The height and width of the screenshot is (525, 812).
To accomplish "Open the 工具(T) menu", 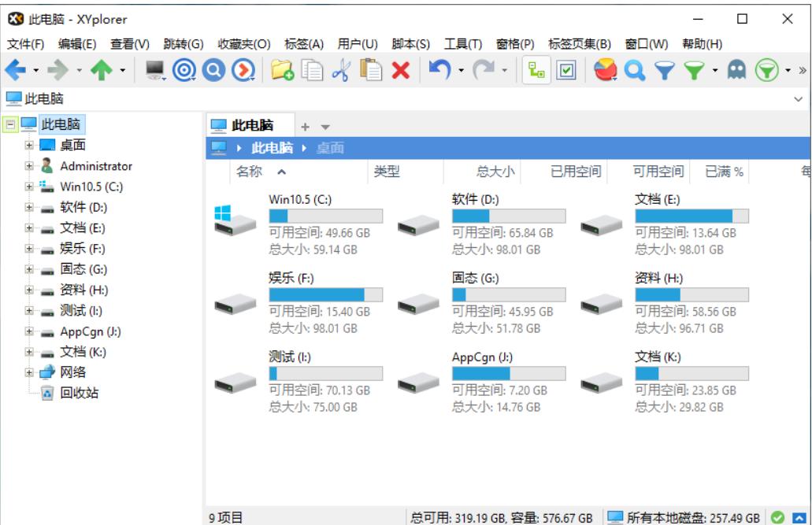I will point(463,44).
